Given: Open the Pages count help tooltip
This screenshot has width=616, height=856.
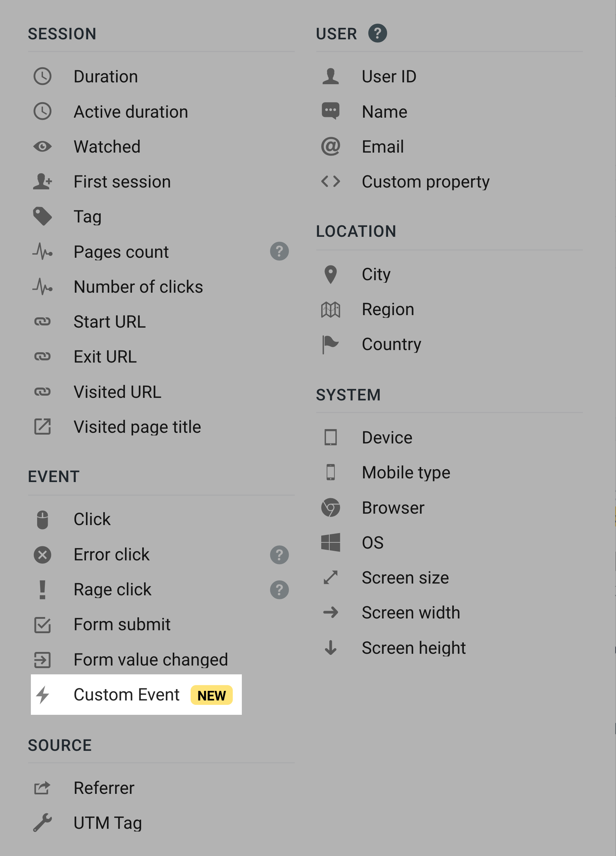Looking at the screenshot, I should click(x=279, y=251).
